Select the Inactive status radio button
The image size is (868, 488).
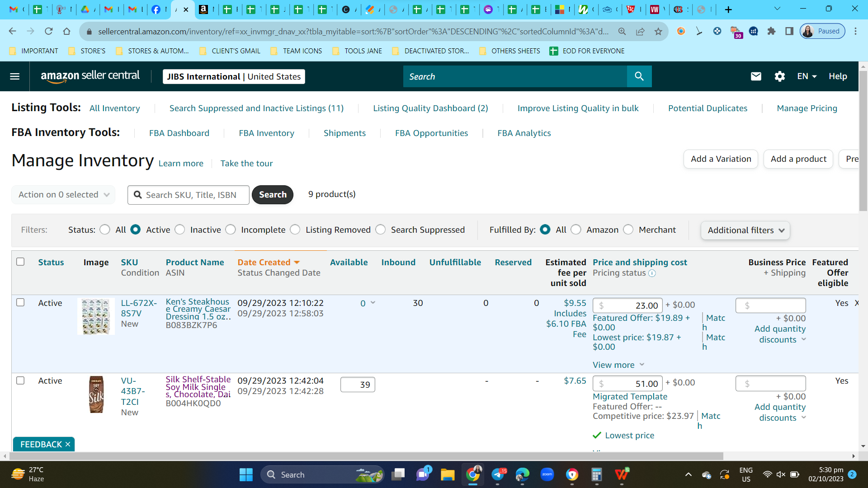pos(180,230)
